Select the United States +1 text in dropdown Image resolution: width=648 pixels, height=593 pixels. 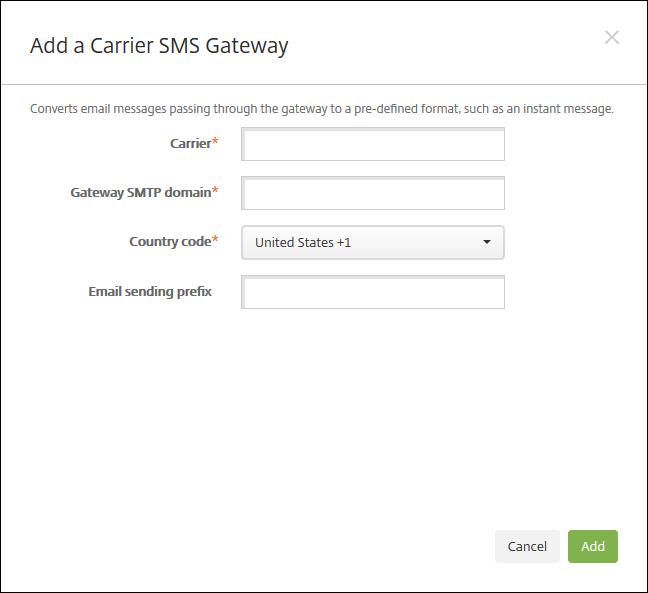[x=303, y=242]
